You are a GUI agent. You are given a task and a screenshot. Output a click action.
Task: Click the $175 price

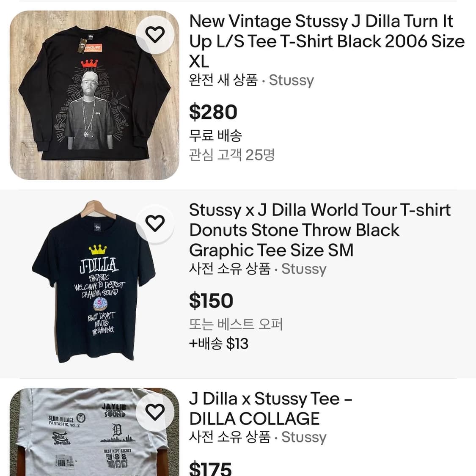(210, 468)
